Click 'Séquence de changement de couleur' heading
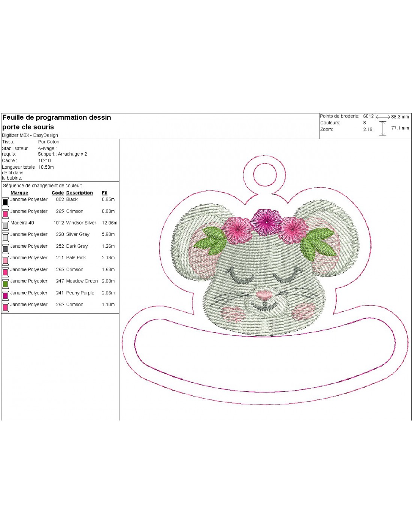Screen dimensions: 412x532 [x=42, y=186]
